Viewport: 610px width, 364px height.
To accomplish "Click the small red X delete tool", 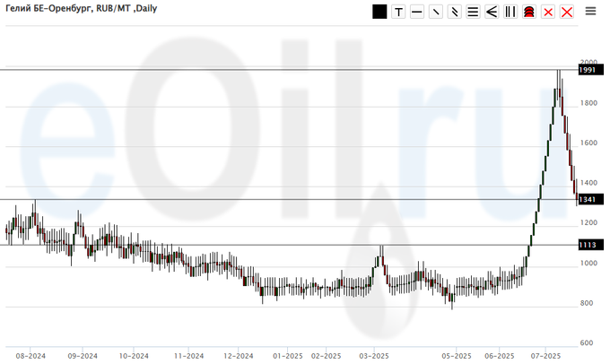I will click(x=548, y=12).
